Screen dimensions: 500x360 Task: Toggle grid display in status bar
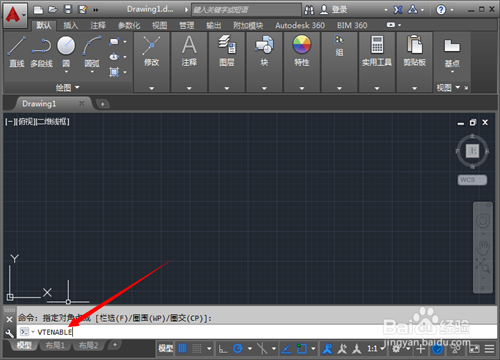[x=182, y=349]
